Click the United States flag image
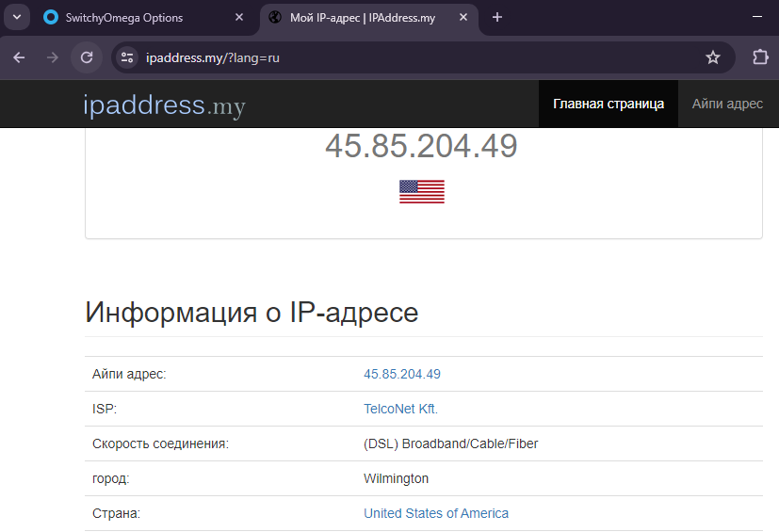 [422, 192]
